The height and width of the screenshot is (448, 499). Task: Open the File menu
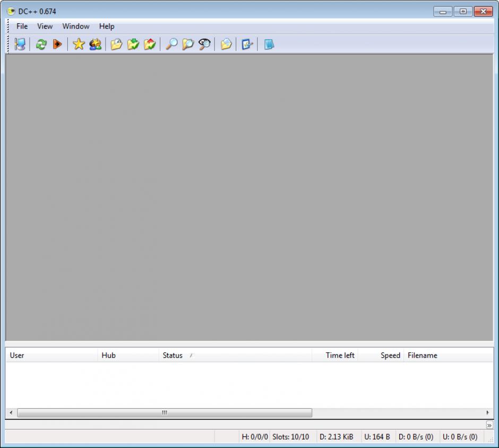[x=22, y=27]
